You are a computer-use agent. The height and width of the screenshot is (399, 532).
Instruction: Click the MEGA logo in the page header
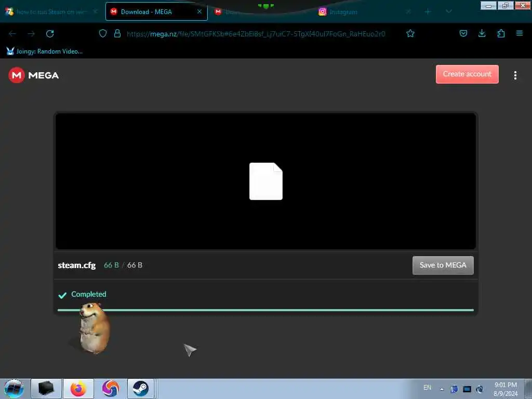[34, 75]
